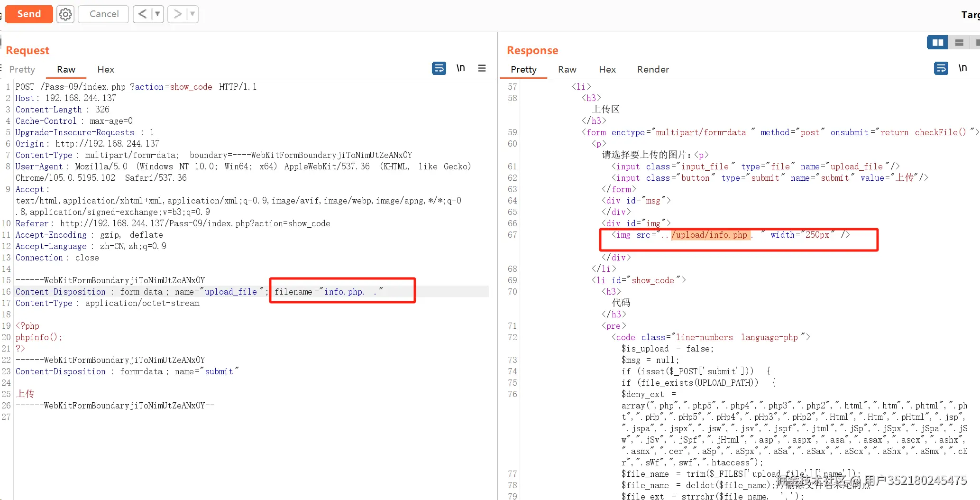Select the side-by-side layout icon
This screenshot has width=980, height=500.
coord(937,43)
